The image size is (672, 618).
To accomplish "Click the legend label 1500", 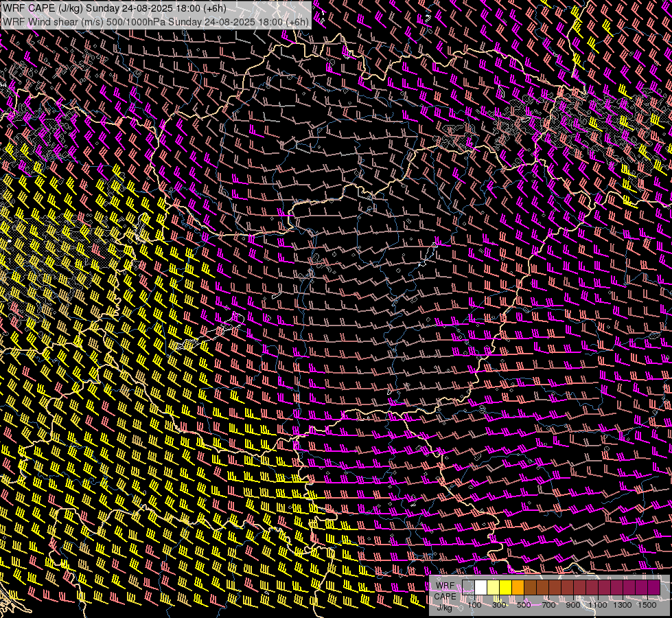I will coord(647,605).
